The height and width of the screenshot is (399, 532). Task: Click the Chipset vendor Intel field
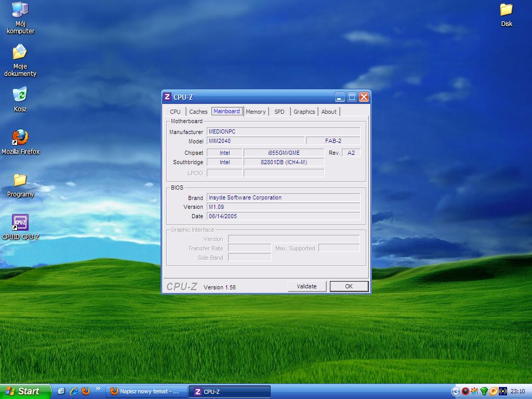pos(224,153)
